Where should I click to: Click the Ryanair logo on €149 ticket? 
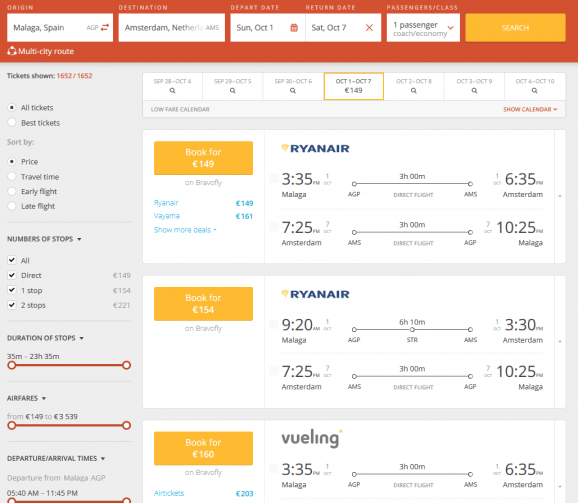coord(316,149)
